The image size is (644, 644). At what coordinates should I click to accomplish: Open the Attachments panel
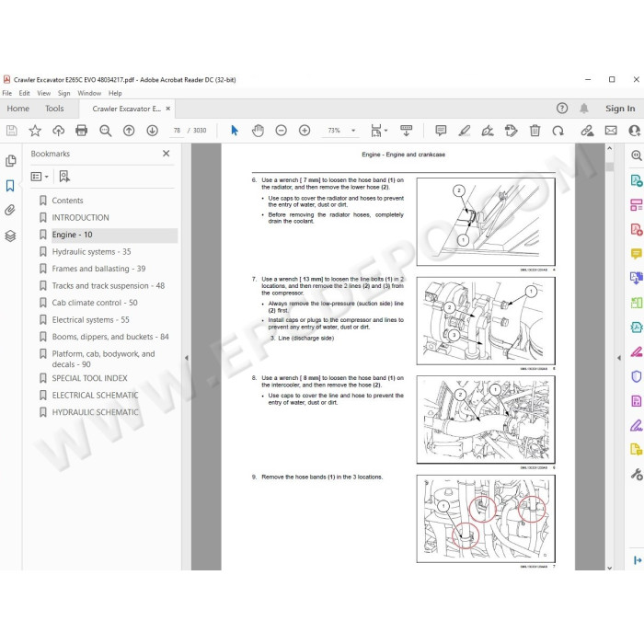coord(10,211)
